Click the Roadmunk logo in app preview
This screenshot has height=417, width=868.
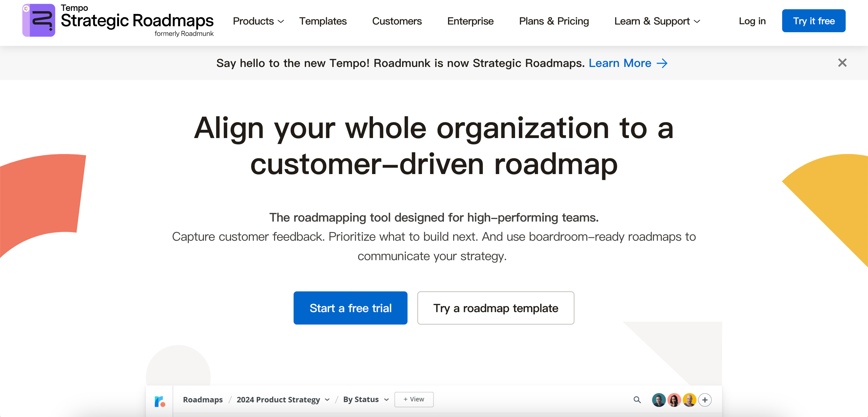160,401
